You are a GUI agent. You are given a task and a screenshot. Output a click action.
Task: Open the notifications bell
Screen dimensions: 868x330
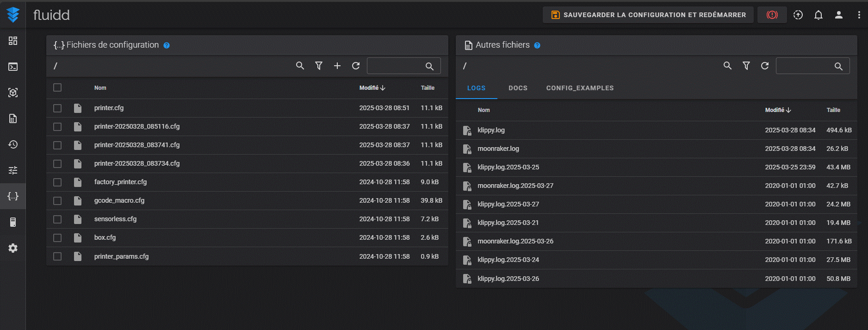pyautogui.click(x=818, y=15)
